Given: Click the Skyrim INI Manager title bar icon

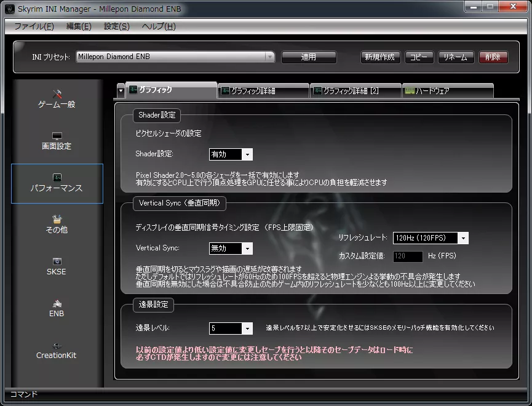Looking at the screenshot, I should 10,9.
